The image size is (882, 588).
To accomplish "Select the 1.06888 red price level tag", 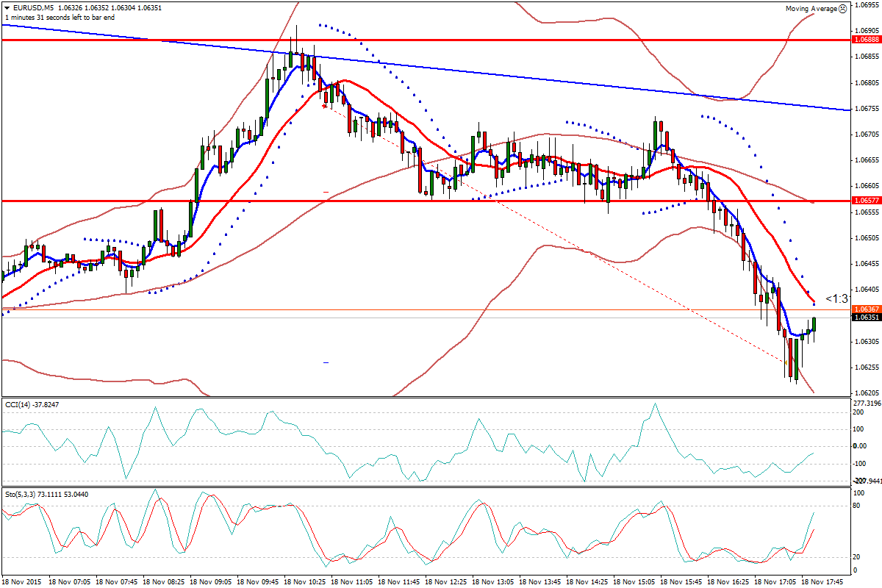I will click(x=866, y=39).
